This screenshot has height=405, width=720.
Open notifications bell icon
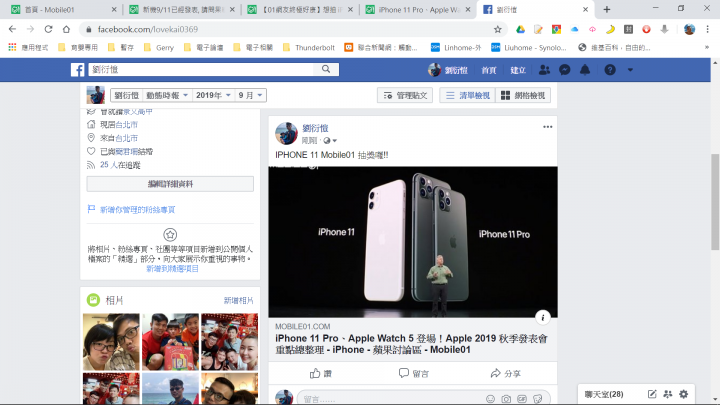pyautogui.click(x=585, y=70)
